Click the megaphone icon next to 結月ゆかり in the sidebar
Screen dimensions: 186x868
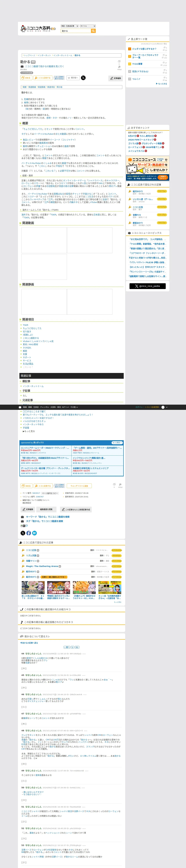[x=130, y=191]
